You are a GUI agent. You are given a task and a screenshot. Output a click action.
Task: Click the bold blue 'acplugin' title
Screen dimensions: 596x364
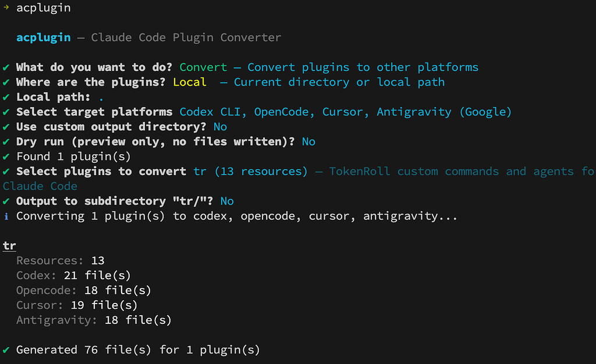tap(43, 38)
